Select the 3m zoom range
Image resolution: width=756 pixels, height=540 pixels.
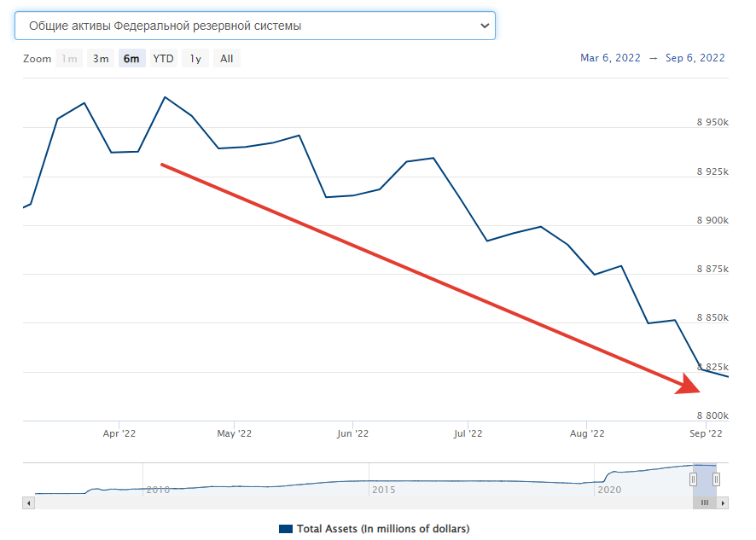pos(101,59)
